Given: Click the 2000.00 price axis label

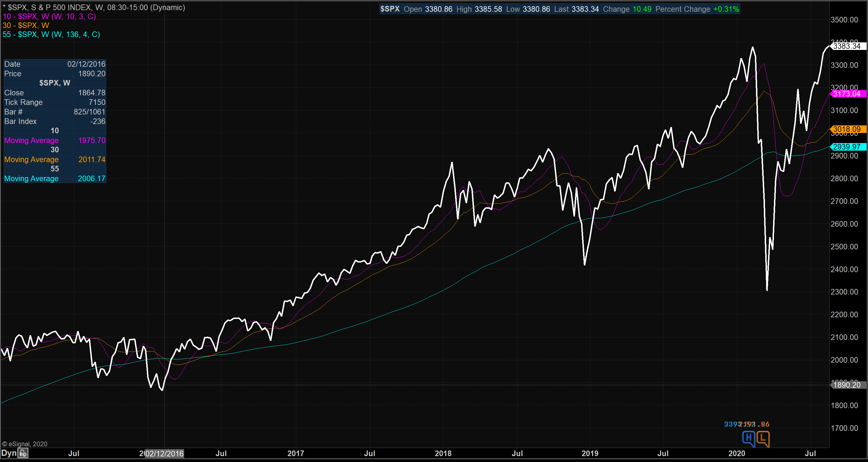Looking at the screenshot, I should coord(844,360).
